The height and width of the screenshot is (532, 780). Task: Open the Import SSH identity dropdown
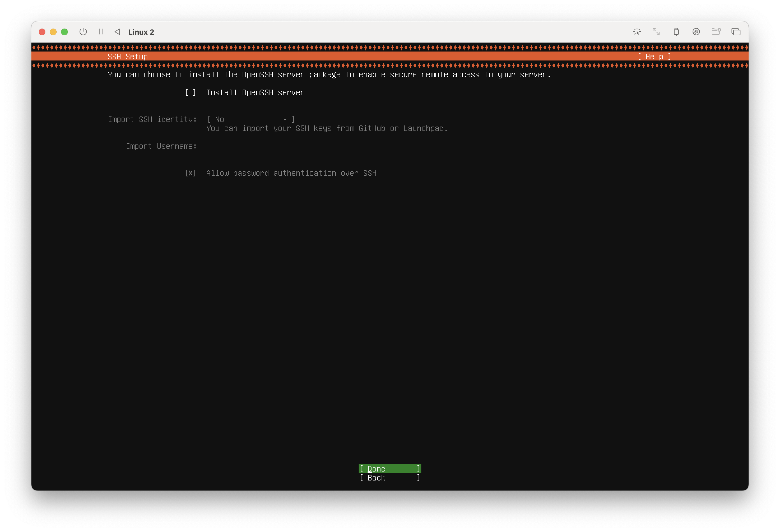[250, 119]
